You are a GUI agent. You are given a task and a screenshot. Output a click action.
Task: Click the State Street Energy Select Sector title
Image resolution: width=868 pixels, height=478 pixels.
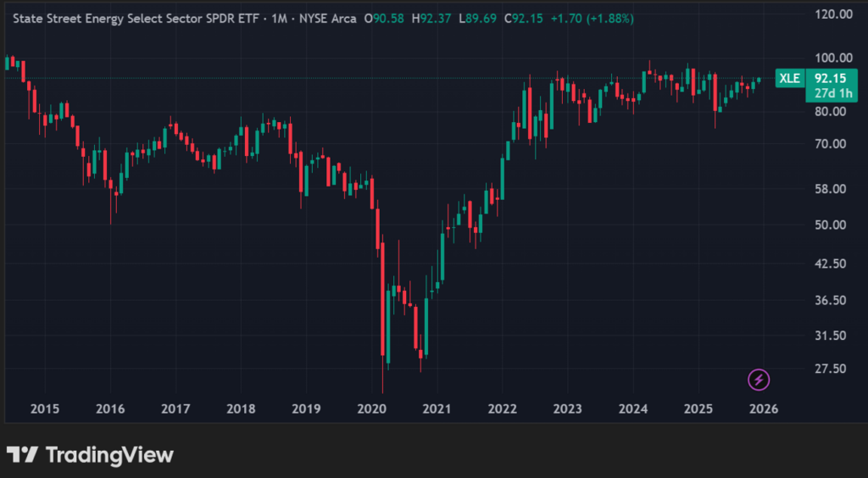136,19
